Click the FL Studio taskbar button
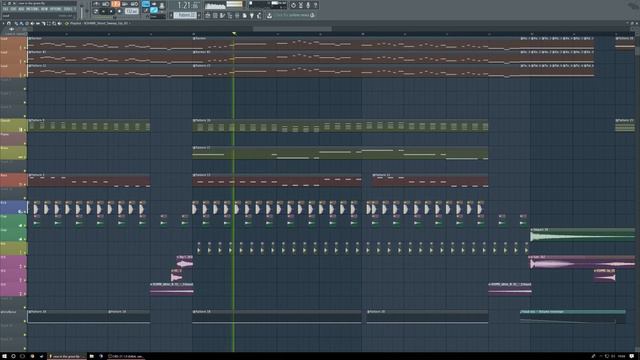This screenshot has height=360, width=640. 67,356
